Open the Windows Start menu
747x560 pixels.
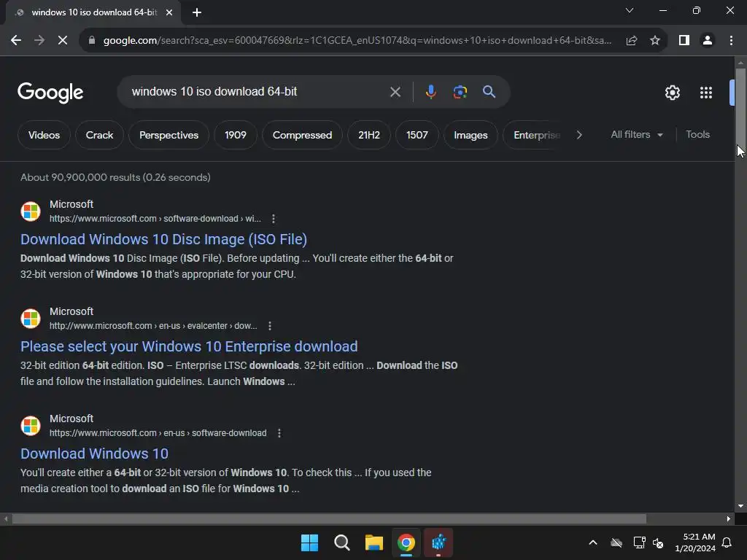309,542
